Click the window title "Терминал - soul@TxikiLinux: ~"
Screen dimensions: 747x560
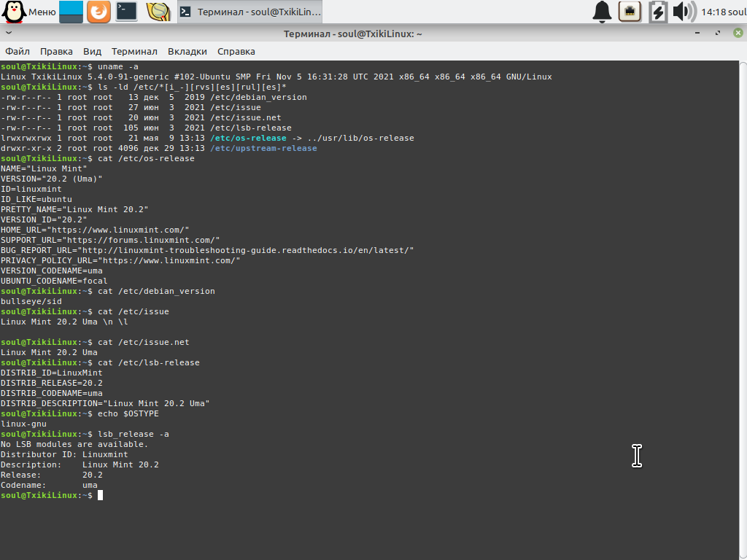click(x=353, y=34)
